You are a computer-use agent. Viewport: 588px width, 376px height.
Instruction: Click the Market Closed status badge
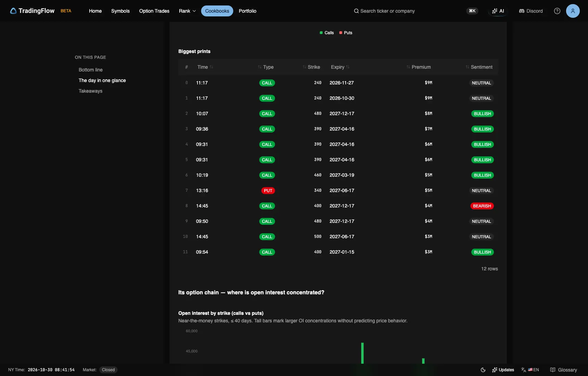[x=108, y=370]
